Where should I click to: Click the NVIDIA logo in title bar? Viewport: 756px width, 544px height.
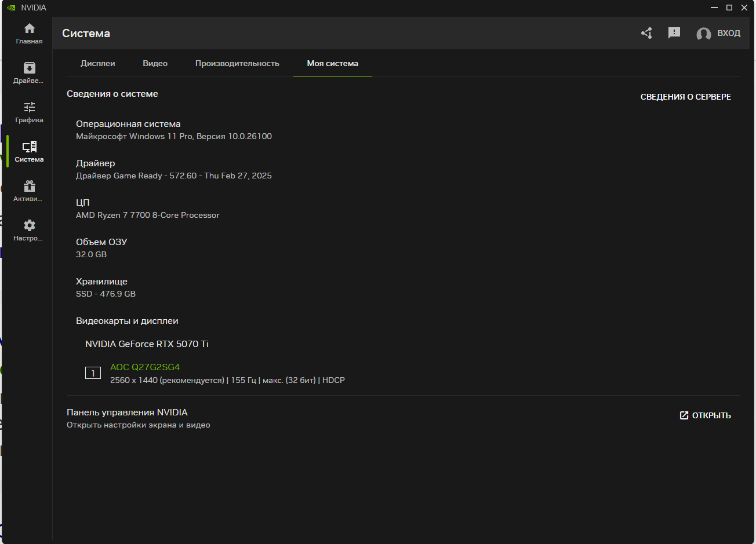coord(11,8)
